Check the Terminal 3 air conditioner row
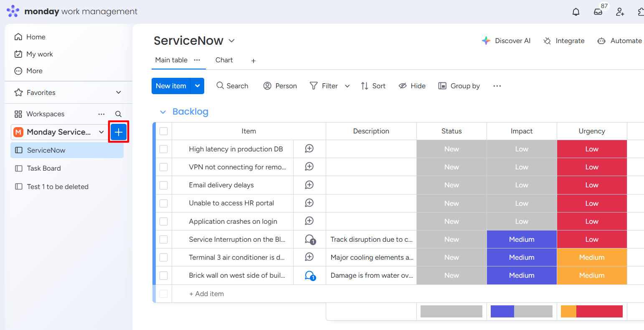The height and width of the screenshot is (330, 644). coord(164,257)
